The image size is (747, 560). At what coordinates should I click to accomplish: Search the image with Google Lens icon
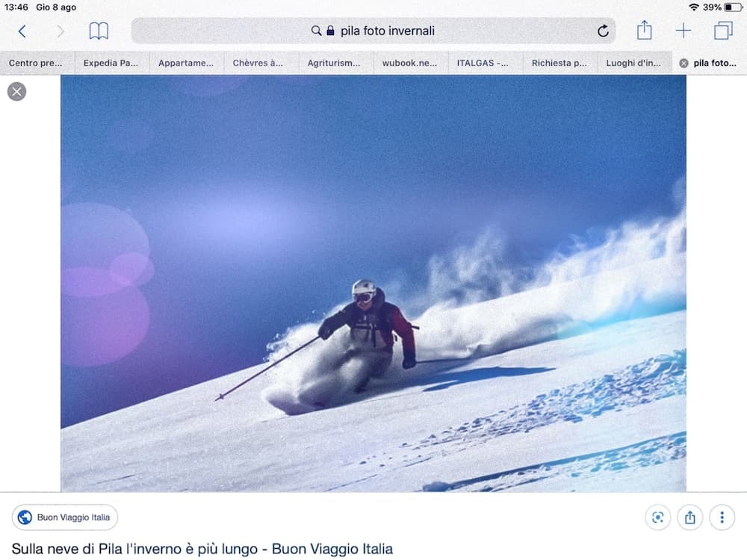(x=658, y=517)
